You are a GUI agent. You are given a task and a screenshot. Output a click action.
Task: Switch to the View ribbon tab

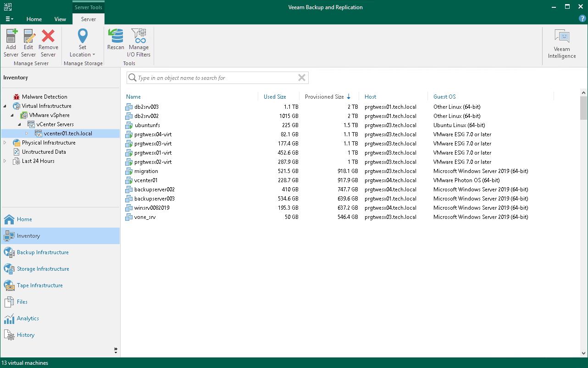coord(60,19)
